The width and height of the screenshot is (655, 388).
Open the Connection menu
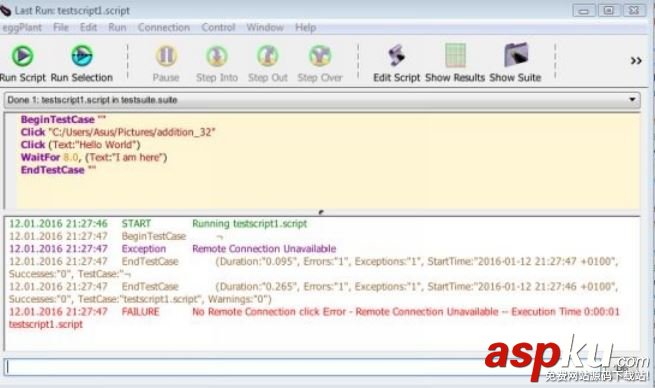click(x=164, y=28)
